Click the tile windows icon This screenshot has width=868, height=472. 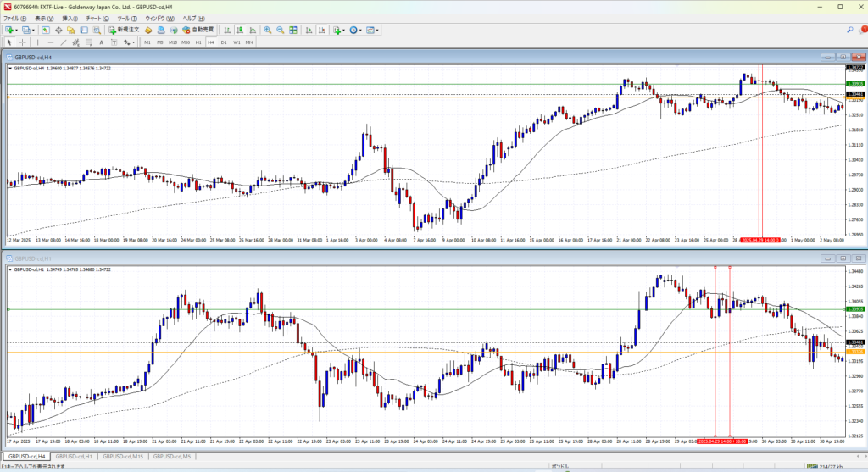(x=292, y=30)
